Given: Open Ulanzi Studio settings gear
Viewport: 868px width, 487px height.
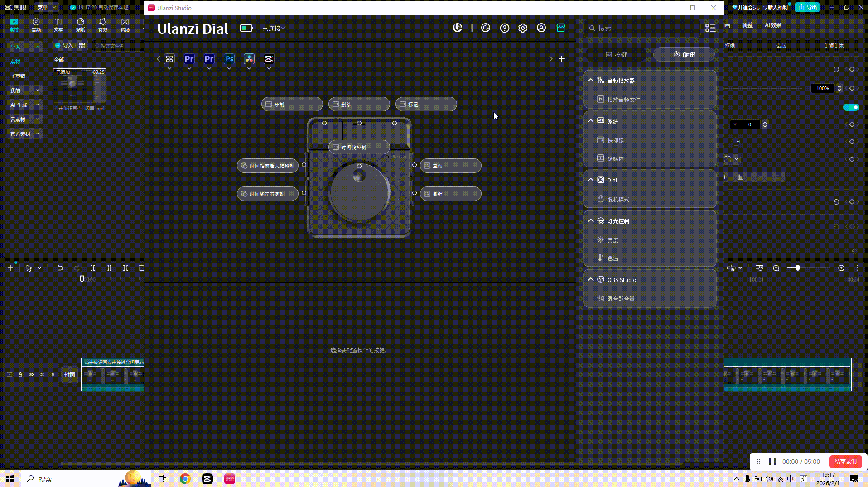Looking at the screenshot, I should coord(522,28).
